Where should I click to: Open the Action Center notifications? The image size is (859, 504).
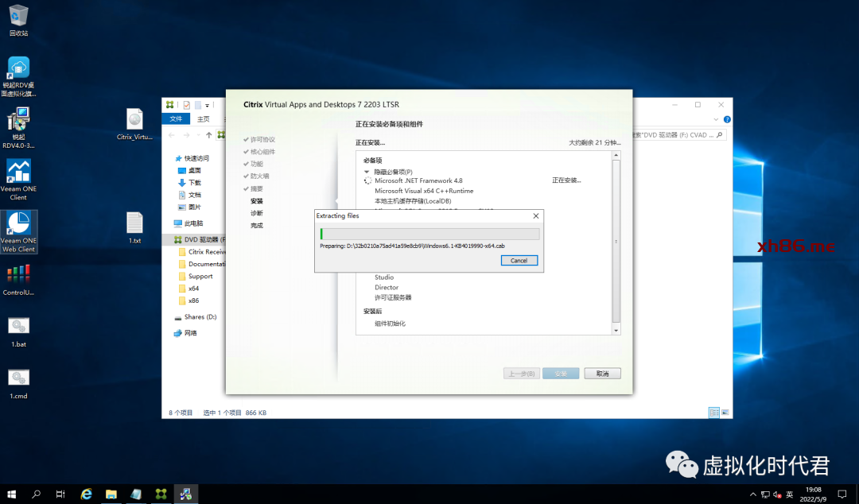(842, 494)
